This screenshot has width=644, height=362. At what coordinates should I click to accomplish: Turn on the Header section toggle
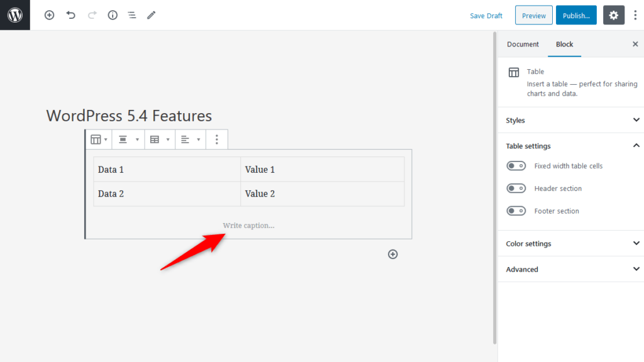tap(516, 189)
